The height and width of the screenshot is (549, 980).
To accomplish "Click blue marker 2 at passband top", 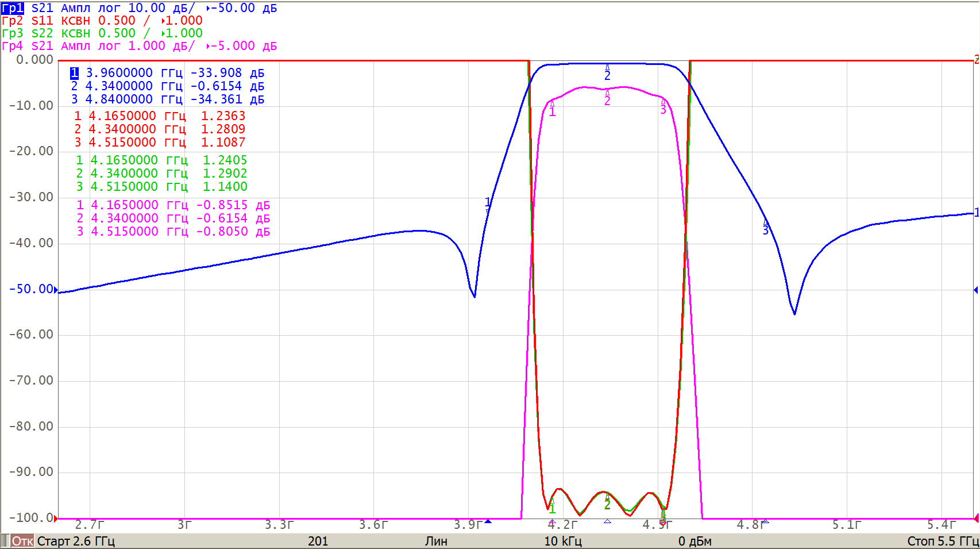I will (607, 74).
